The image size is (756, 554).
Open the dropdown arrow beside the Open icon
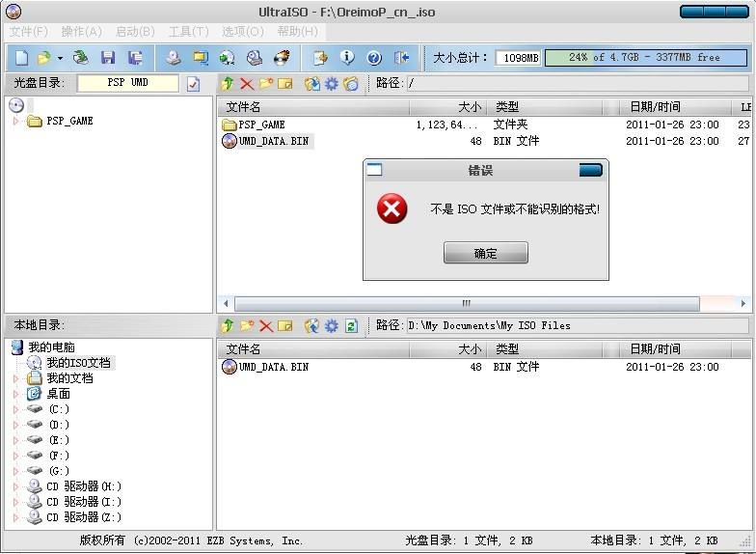(60, 58)
